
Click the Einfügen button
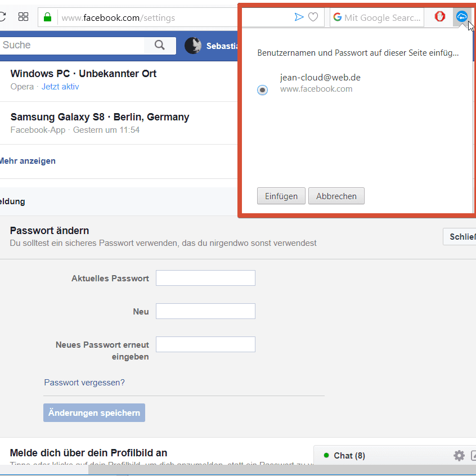click(x=281, y=196)
